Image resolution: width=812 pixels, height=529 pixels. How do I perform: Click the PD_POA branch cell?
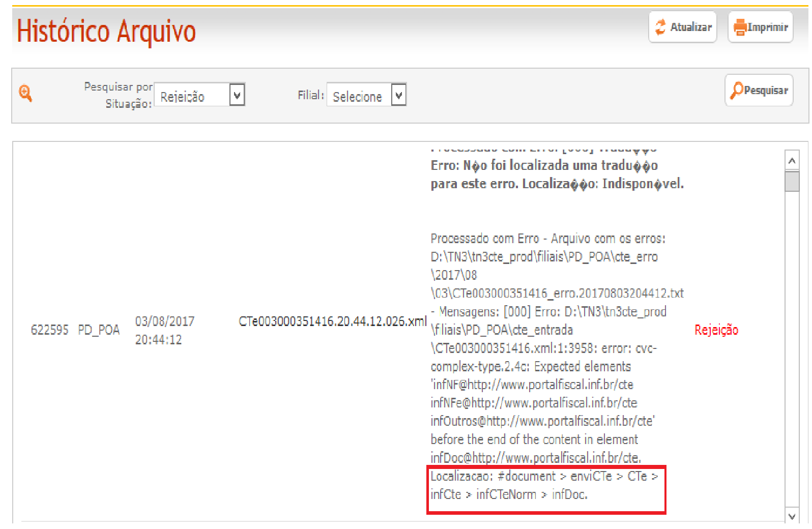(x=99, y=330)
